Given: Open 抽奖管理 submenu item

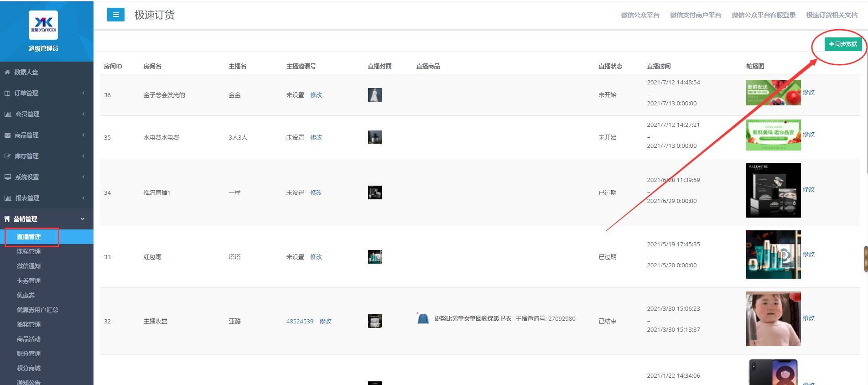Looking at the screenshot, I should [x=29, y=324].
